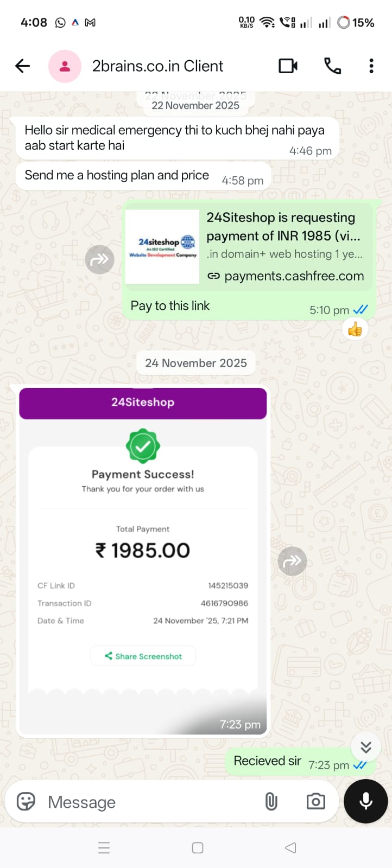Open the attachment paperclip menu
Image resolution: width=392 pixels, height=868 pixels.
271,802
